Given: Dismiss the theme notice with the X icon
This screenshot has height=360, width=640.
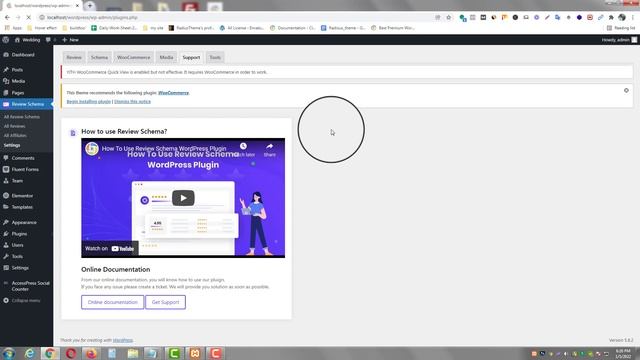Looking at the screenshot, I should pyautogui.click(x=626, y=90).
